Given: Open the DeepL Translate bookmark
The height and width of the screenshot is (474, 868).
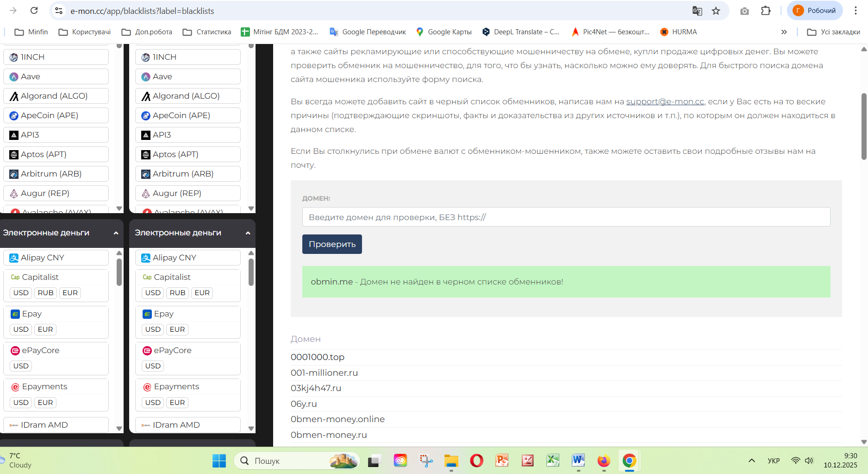Looking at the screenshot, I should (521, 32).
